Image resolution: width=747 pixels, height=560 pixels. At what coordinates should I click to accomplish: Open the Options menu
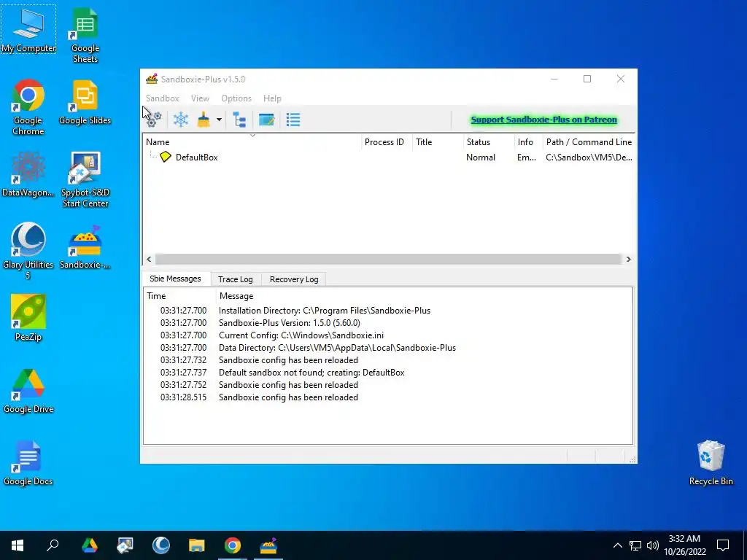click(236, 98)
